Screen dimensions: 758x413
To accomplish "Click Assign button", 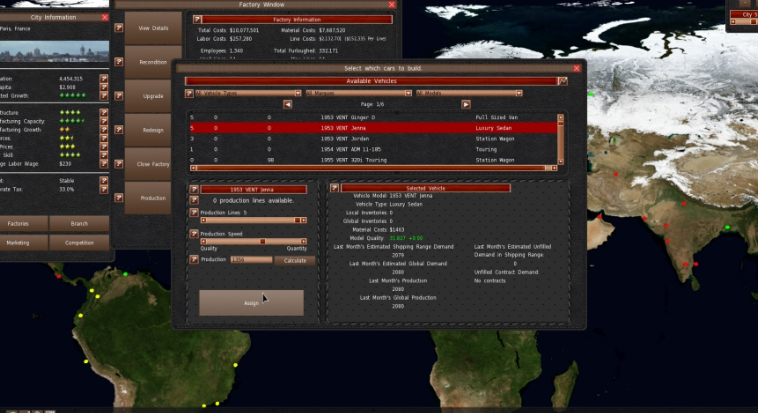I will [x=251, y=303].
